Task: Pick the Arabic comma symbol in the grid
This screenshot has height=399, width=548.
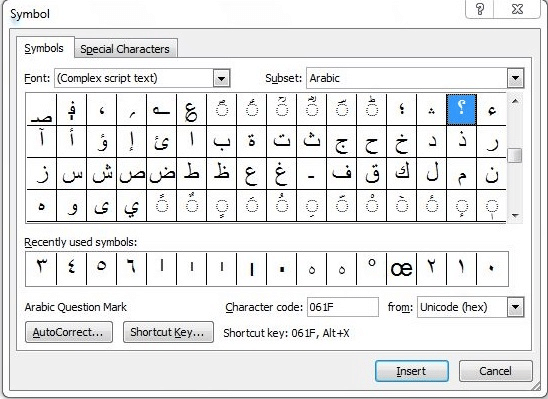Action: pos(102,109)
